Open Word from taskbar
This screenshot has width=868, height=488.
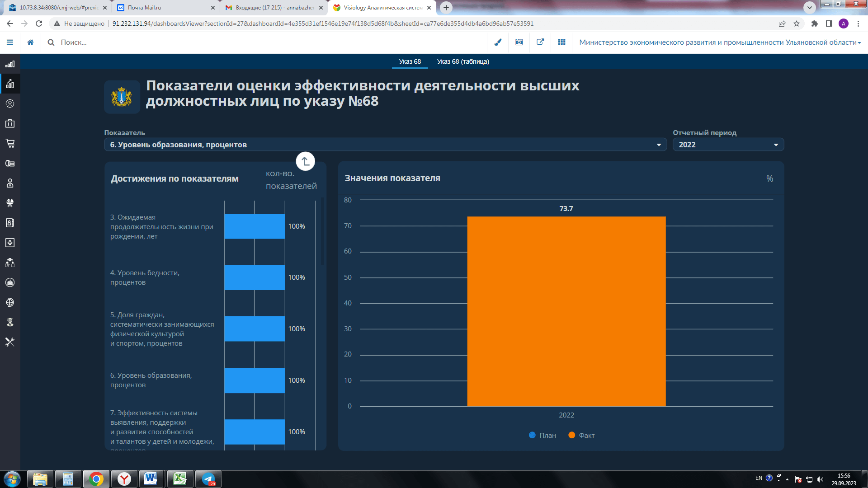coord(151,479)
